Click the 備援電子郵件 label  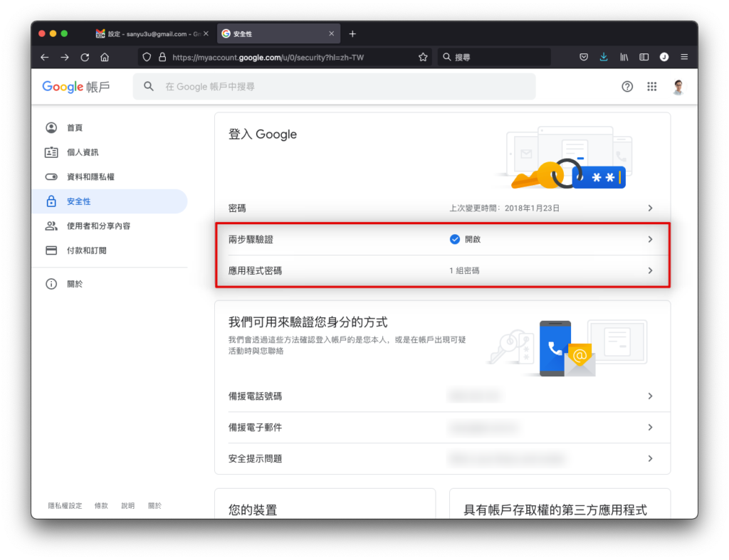(x=255, y=427)
